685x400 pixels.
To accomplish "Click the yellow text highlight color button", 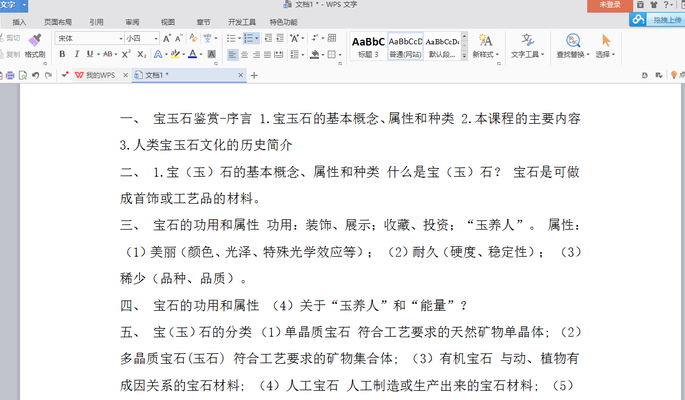I will point(175,54).
